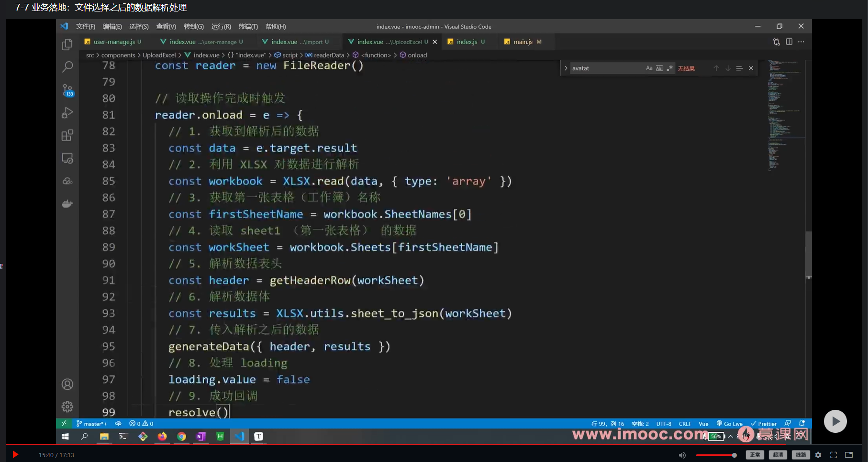Viewport: 868px width, 462px height.
Task: Open Google Chrome from the taskbar
Action: click(182, 436)
